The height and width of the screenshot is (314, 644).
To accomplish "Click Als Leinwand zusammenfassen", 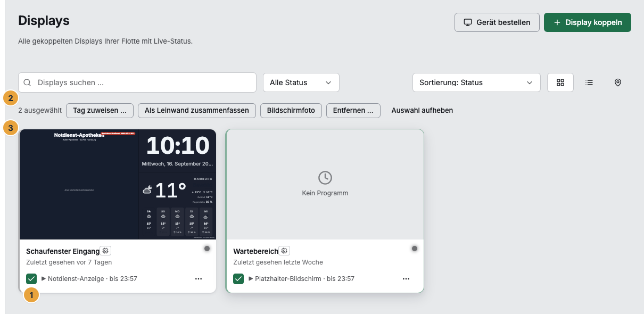I will tap(197, 110).
